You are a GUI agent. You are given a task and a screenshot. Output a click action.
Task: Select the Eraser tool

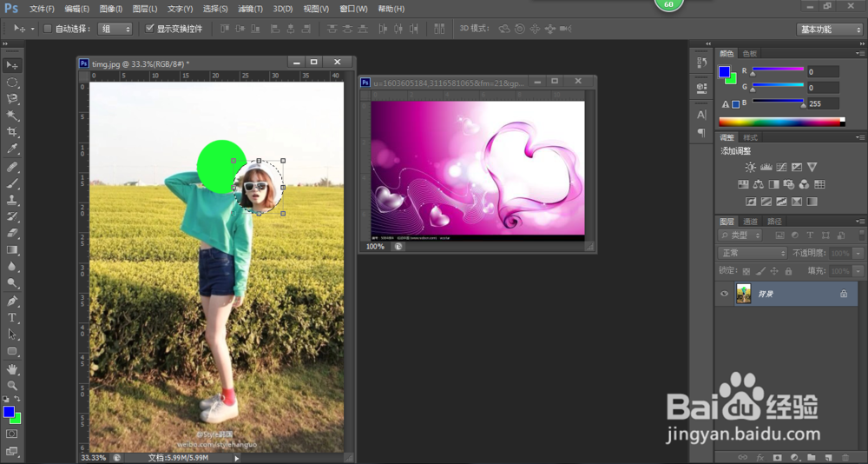pos(11,234)
